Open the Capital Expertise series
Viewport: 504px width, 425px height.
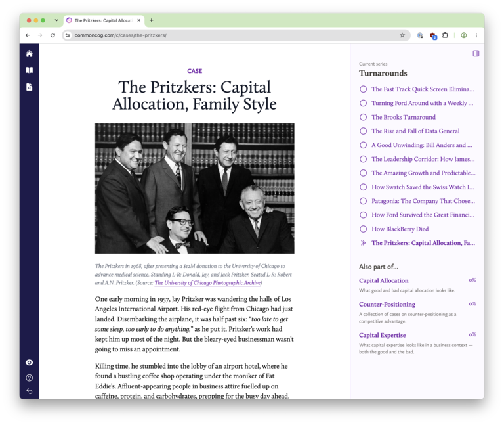382,335
